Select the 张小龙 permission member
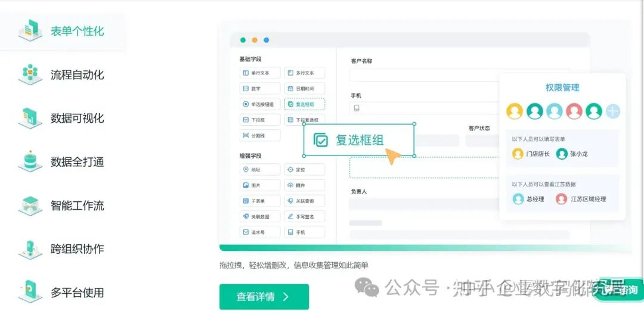Screen dimensions: 644x314 tap(572, 154)
